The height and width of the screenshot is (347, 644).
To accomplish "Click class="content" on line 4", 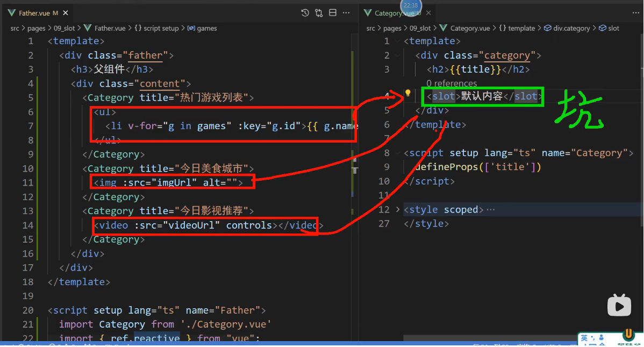I will coord(142,84).
